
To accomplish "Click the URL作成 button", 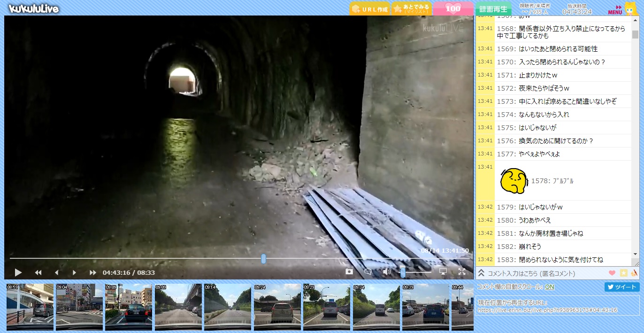I will (370, 9).
